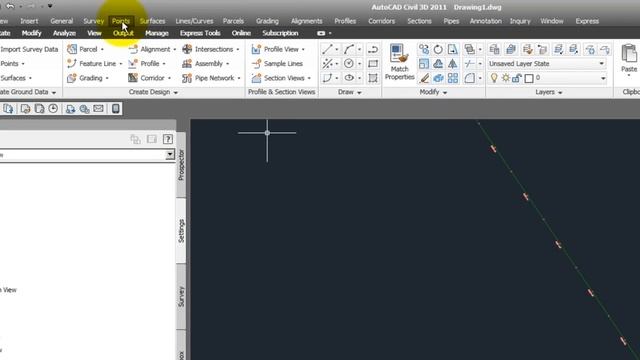This screenshot has width=640, height=360.
Task: Open the quick access customize arrow
Action: [50, 6]
